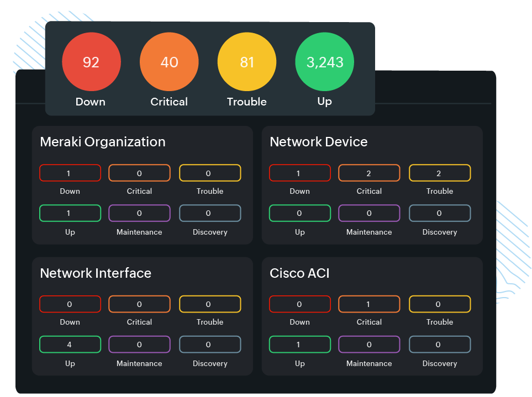Open the Network Device panel title
532x397 pixels.
[x=318, y=142]
